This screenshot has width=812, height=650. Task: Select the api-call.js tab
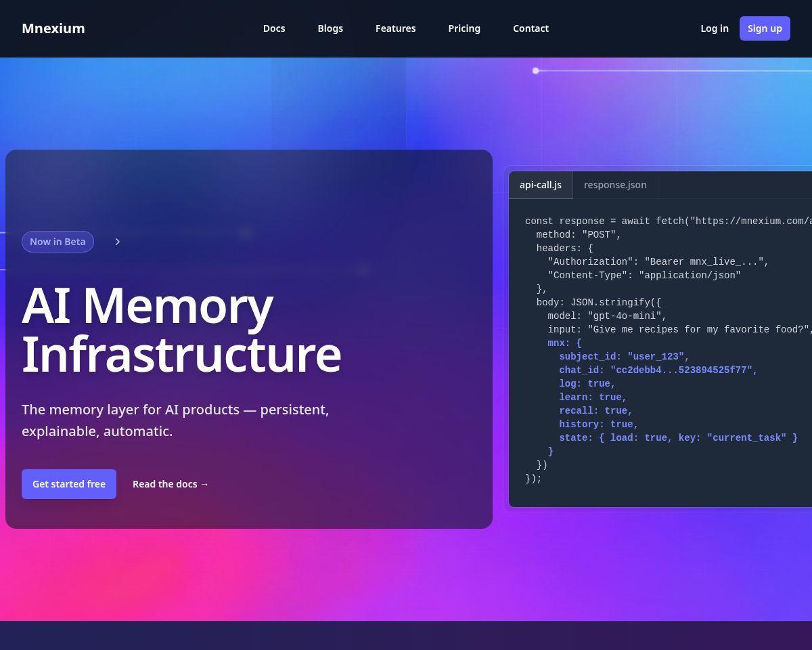pos(541,185)
